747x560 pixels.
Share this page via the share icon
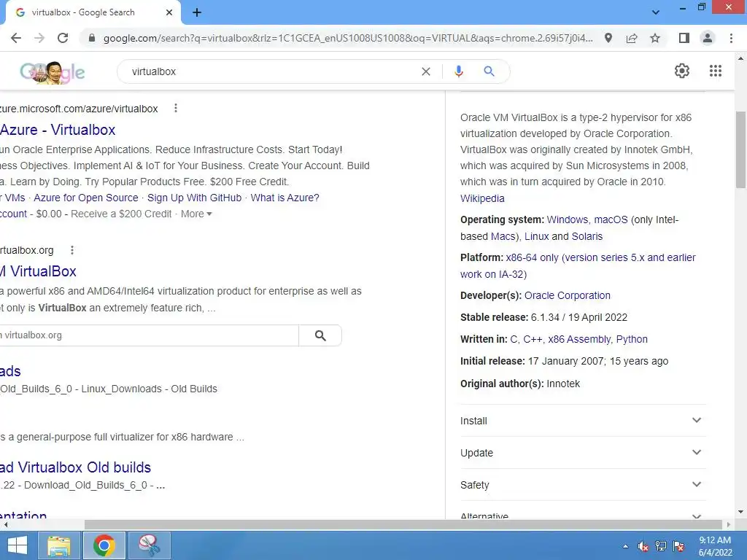pyautogui.click(x=632, y=38)
